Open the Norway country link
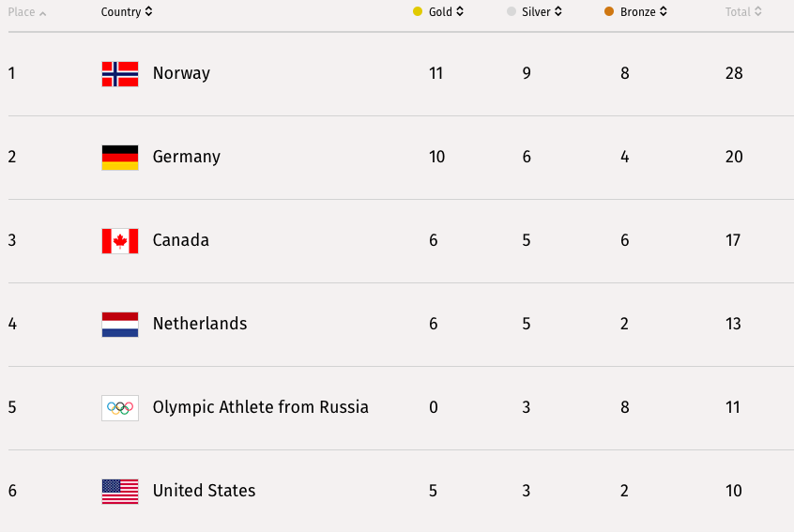Screen dimensions: 794x532 pos(181,73)
